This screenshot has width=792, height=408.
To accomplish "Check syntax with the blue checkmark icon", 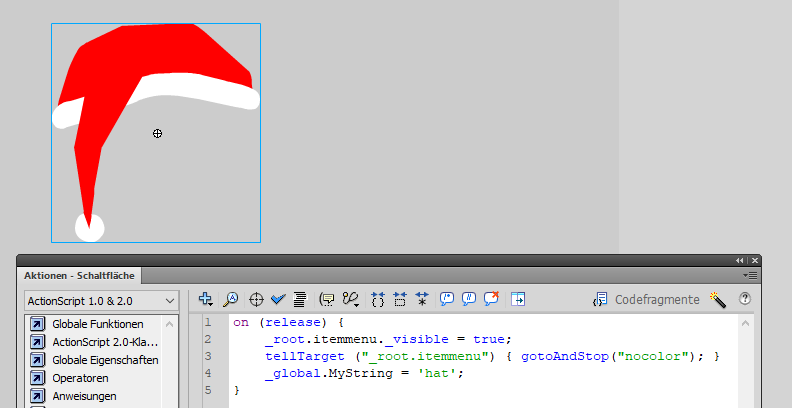I will [278, 299].
